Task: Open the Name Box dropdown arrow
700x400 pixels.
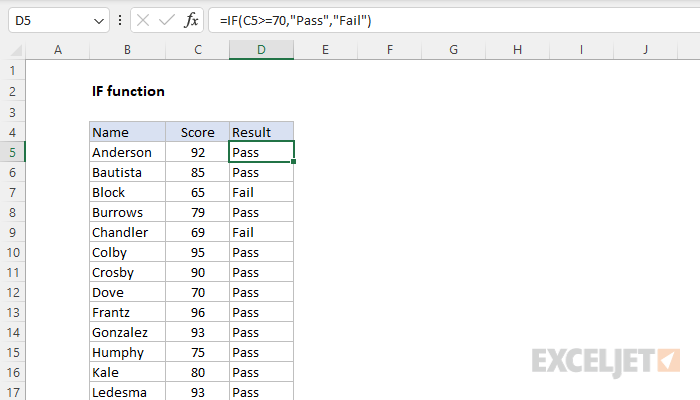Action: click(98, 20)
